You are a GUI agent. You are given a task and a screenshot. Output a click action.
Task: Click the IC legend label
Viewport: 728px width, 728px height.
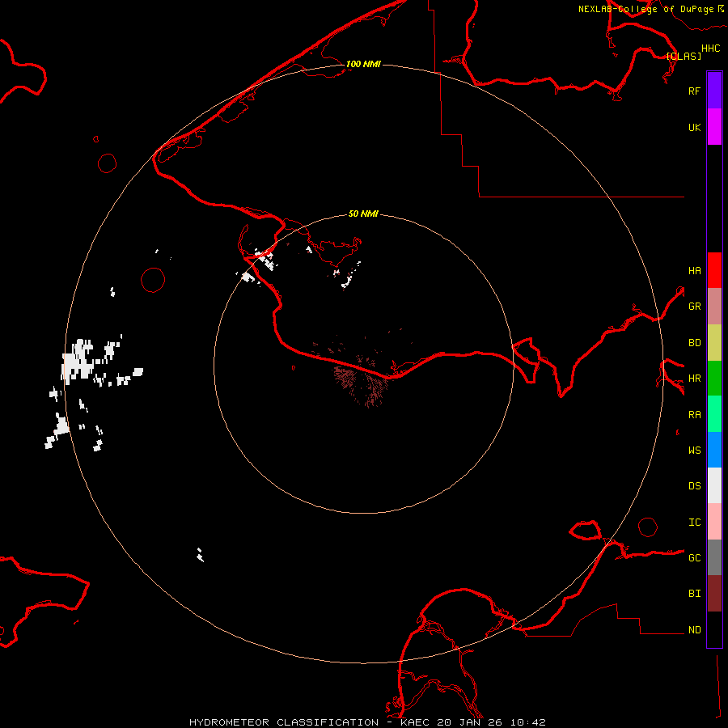[694, 523]
